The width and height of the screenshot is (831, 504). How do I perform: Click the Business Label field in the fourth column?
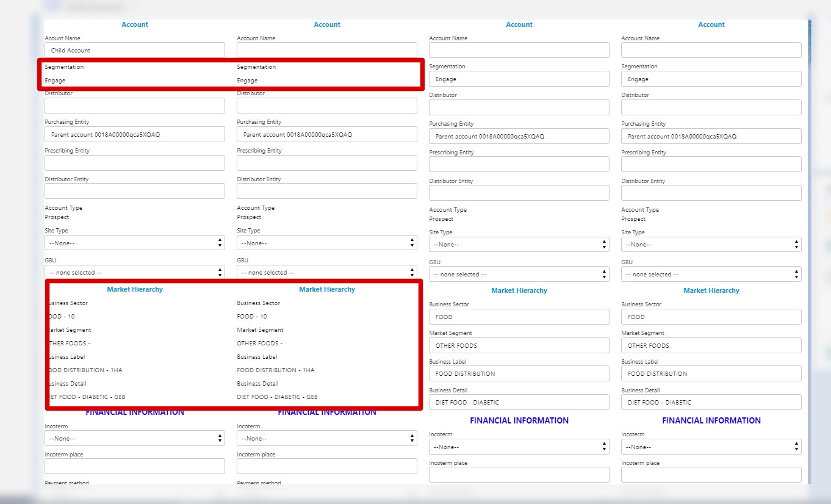click(711, 373)
